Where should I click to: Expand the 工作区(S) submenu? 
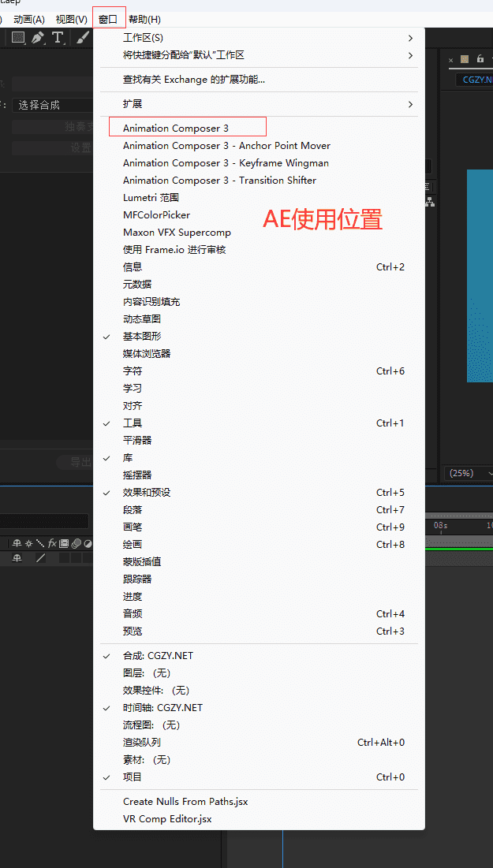[x=259, y=38]
